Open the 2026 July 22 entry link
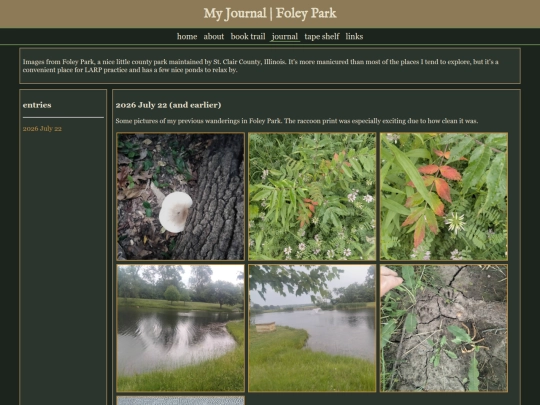 (x=42, y=128)
